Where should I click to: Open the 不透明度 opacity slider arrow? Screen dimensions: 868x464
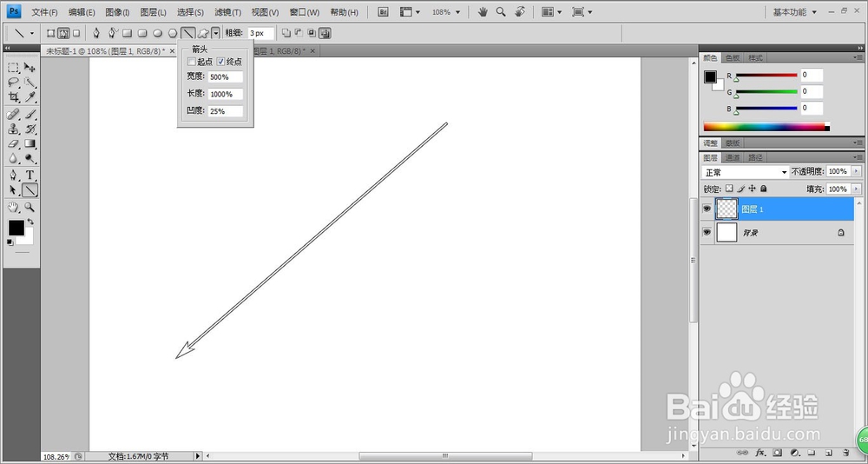click(x=857, y=172)
